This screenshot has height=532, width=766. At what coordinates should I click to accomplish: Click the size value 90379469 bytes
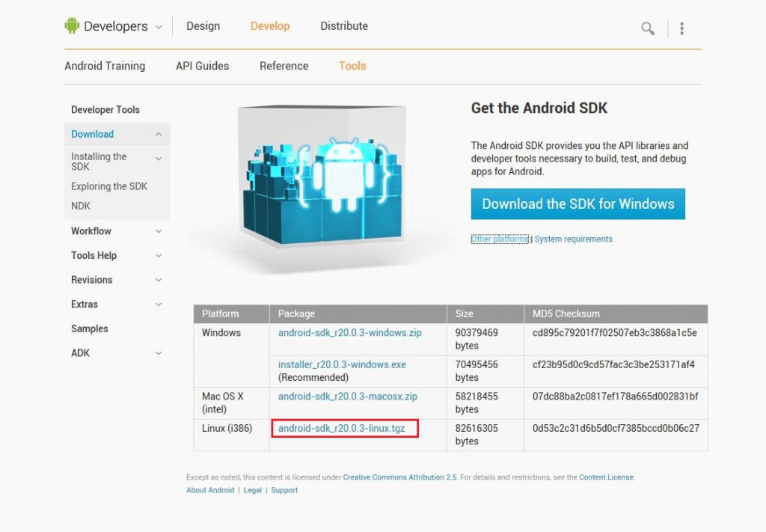(477, 339)
